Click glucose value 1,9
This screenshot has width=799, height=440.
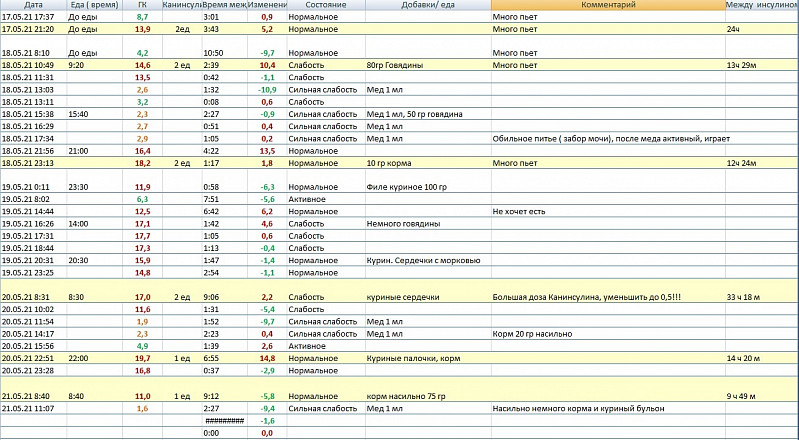point(143,322)
